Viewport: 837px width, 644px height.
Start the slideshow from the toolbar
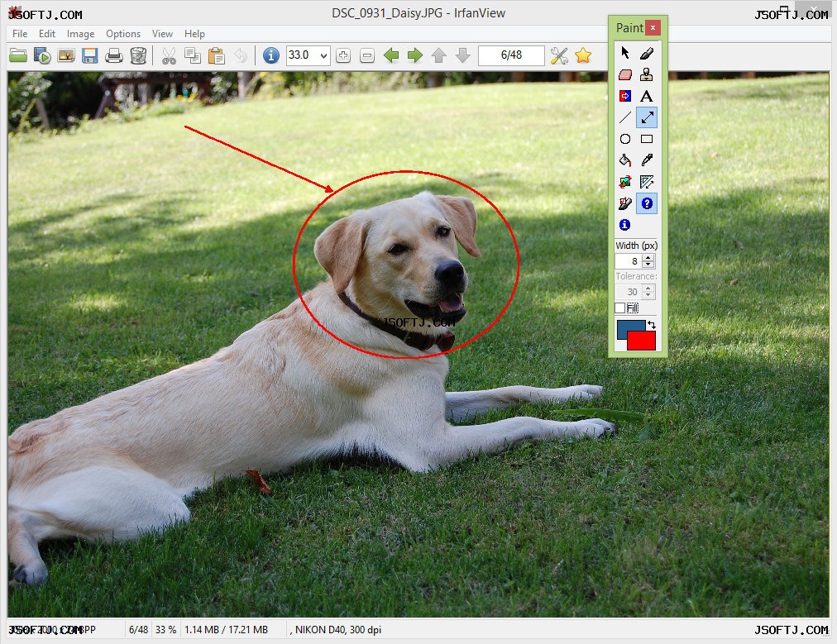pos(42,55)
